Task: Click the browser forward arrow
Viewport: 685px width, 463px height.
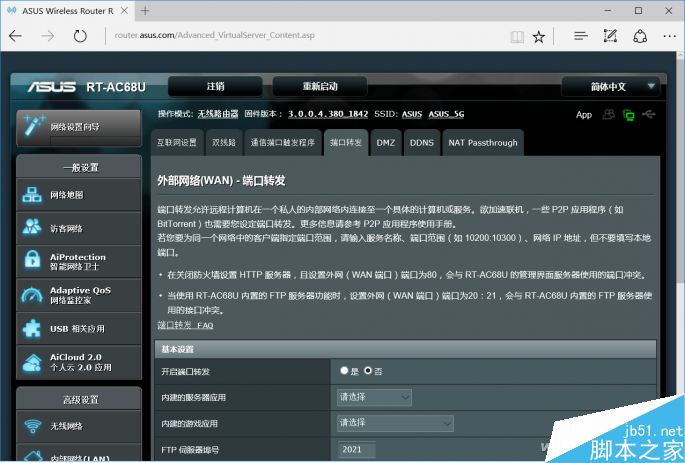Action: (x=48, y=36)
